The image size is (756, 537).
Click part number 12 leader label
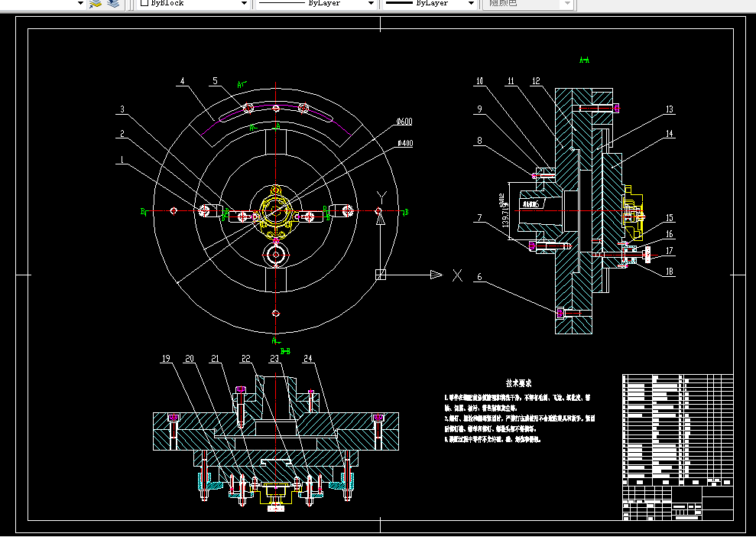536,81
